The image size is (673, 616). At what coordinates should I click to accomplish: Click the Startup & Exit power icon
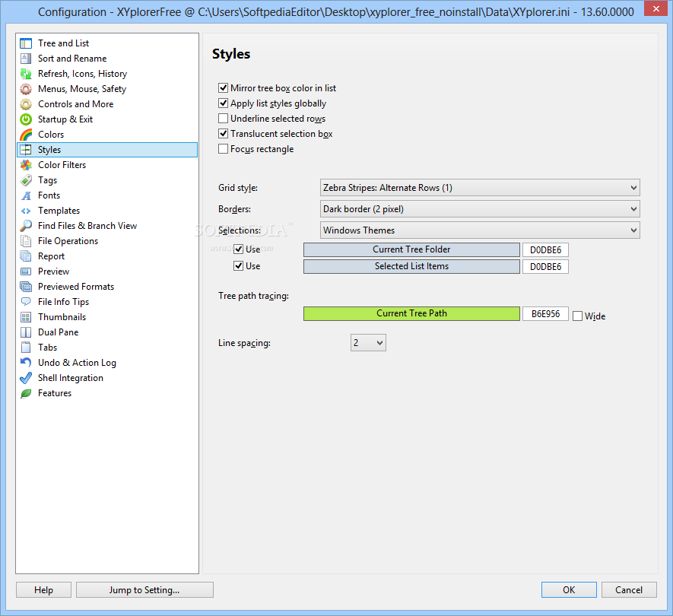(26, 119)
